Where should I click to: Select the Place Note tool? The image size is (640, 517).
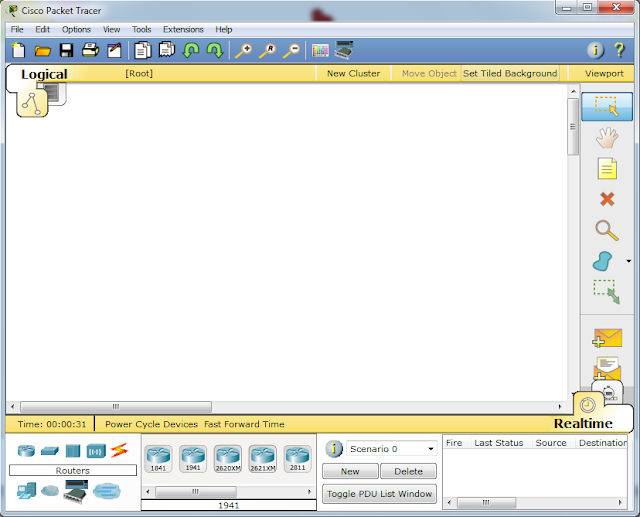coord(607,168)
